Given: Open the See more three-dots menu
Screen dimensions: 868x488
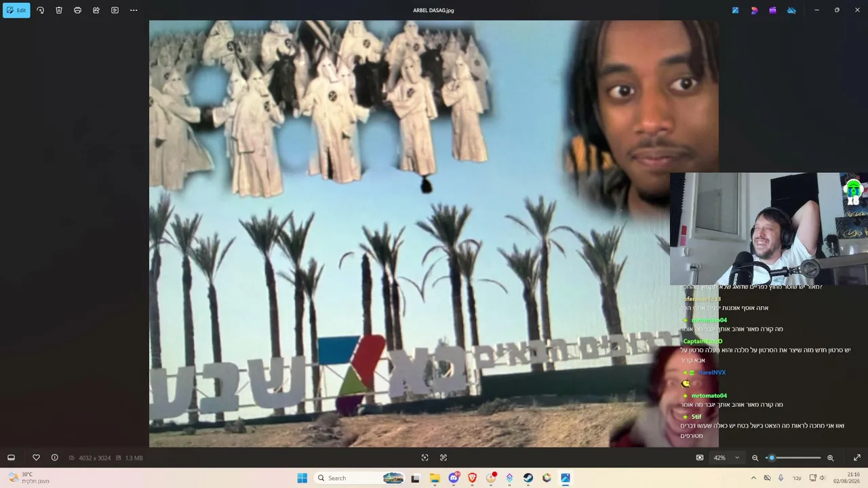Looking at the screenshot, I should click(x=134, y=10).
